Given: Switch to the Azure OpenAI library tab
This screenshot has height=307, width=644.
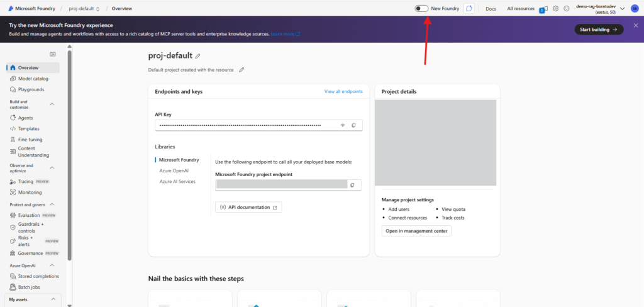Looking at the screenshot, I should click(x=174, y=170).
